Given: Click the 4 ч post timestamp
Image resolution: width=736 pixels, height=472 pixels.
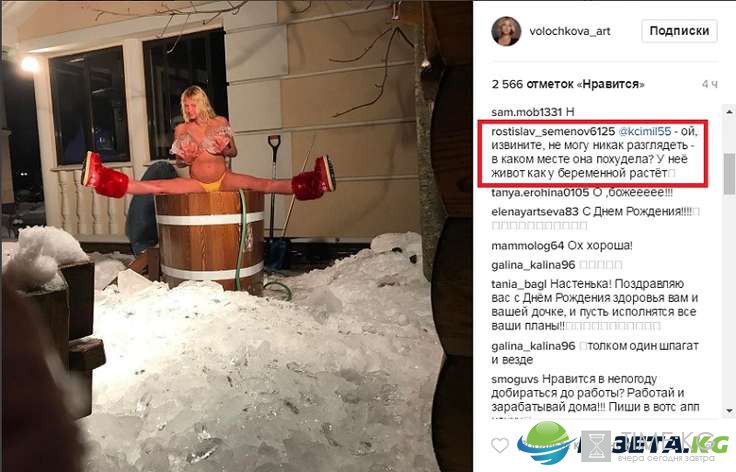Looking at the screenshot, I should click(709, 84).
